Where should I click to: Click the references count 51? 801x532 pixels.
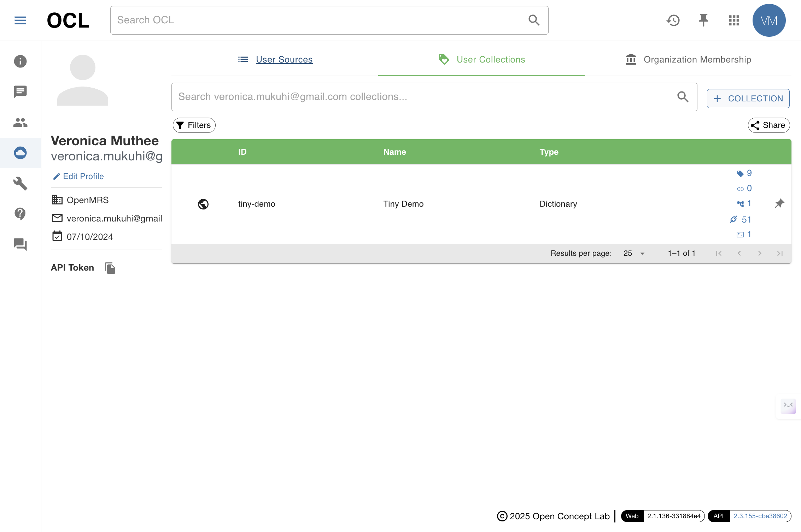click(741, 219)
